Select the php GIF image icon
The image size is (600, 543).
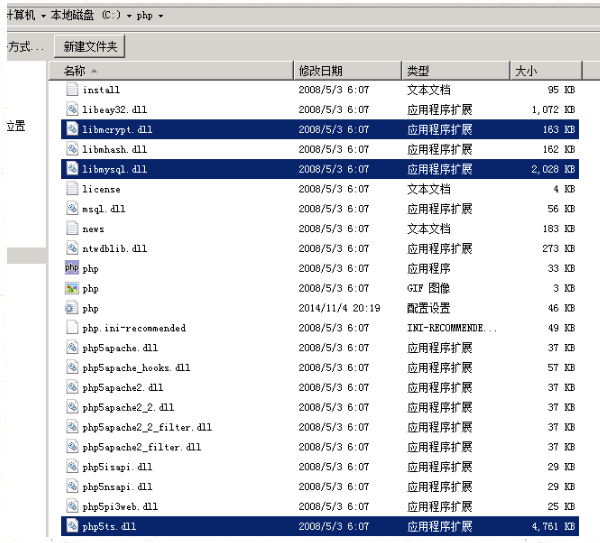tap(71, 288)
